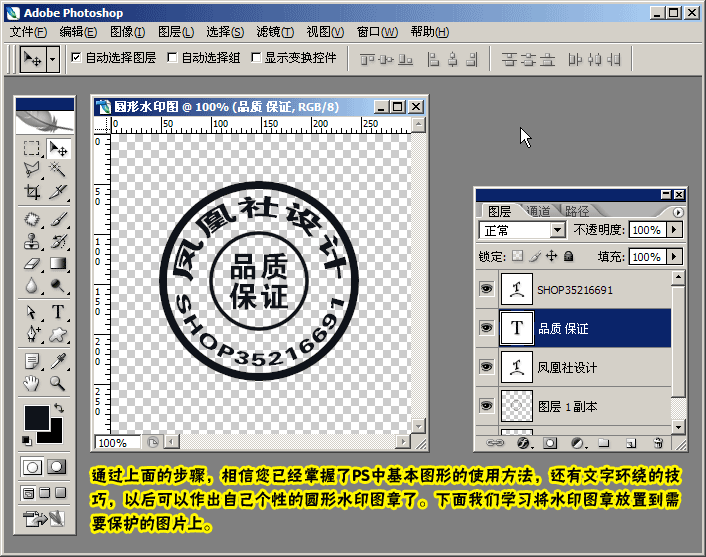The width and height of the screenshot is (706, 557).
Task: Select the 凤凰社设计 layer row
Action: coord(585,367)
